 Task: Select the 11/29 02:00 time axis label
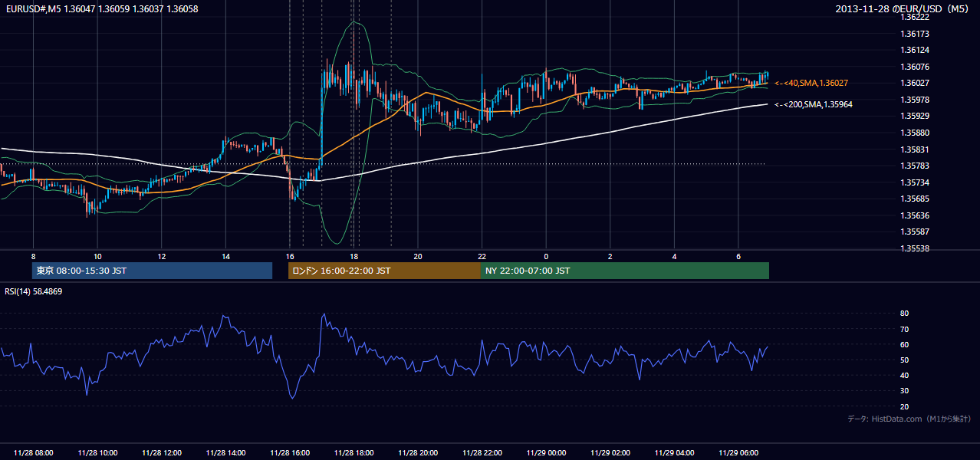tap(610, 453)
